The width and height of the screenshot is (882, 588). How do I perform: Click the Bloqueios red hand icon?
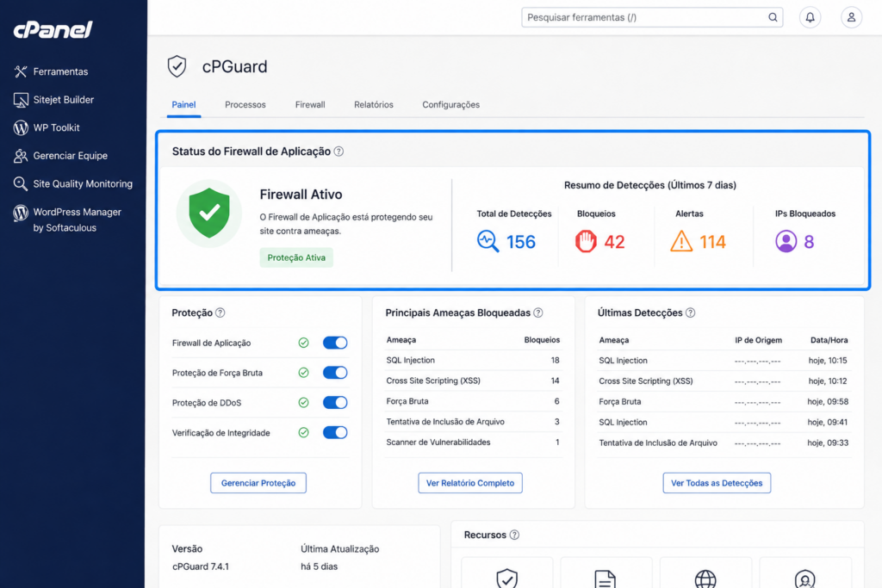tap(586, 241)
